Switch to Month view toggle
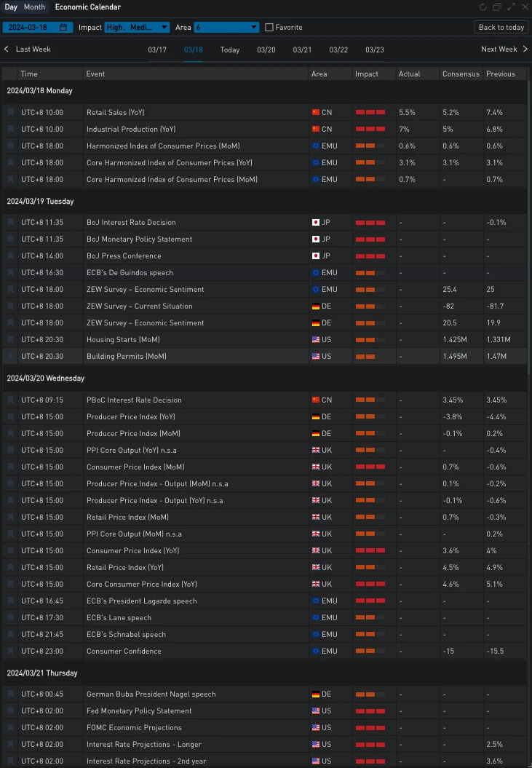Viewport: 532px width, 768px height. coord(34,7)
